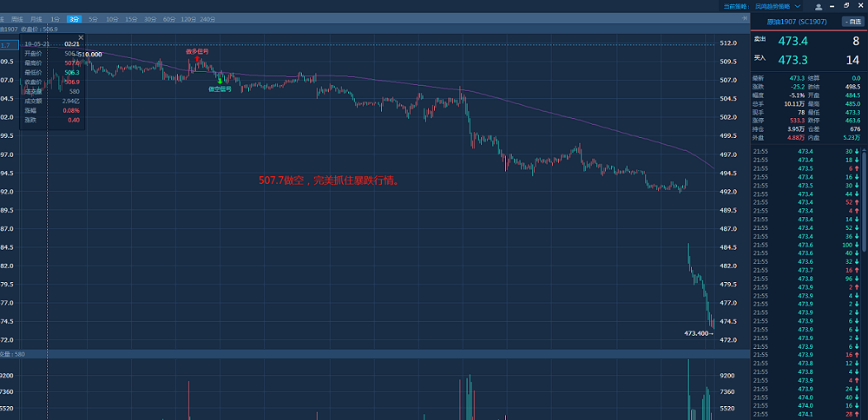The image size is (868, 420).
Task: Select the 5分 chart interval
Action: [x=94, y=18]
